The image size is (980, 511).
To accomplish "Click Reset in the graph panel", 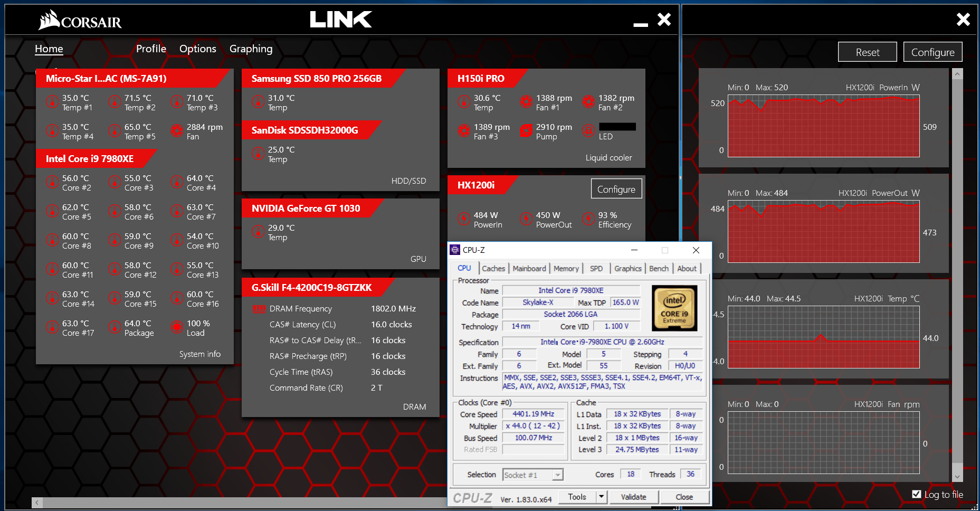I will [x=868, y=52].
